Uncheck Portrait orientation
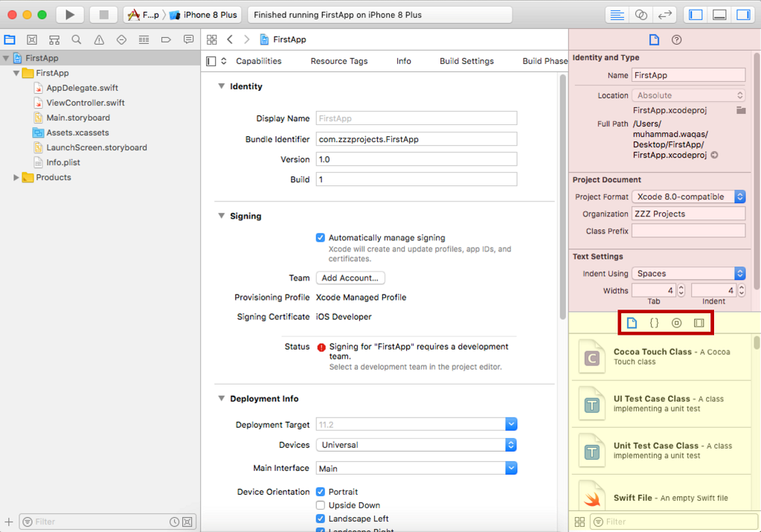The height and width of the screenshot is (532, 761). (x=321, y=492)
